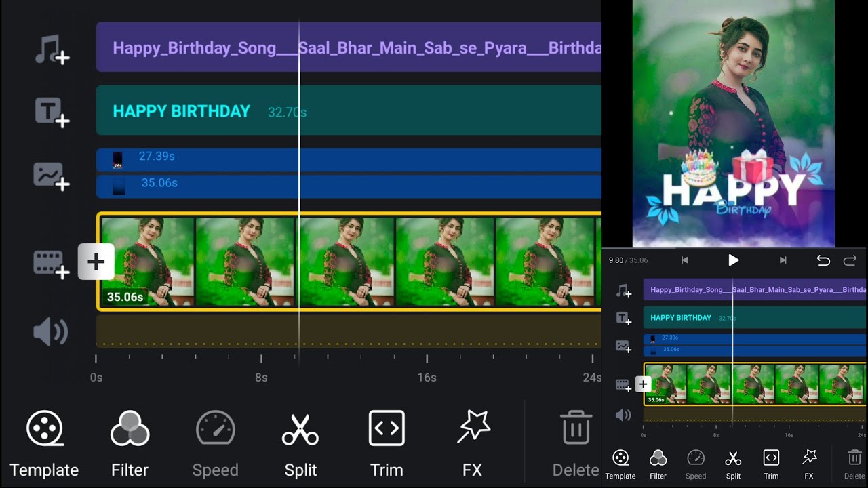Screen dimensions: 868x488
Task: Play the video preview
Action: tap(733, 260)
